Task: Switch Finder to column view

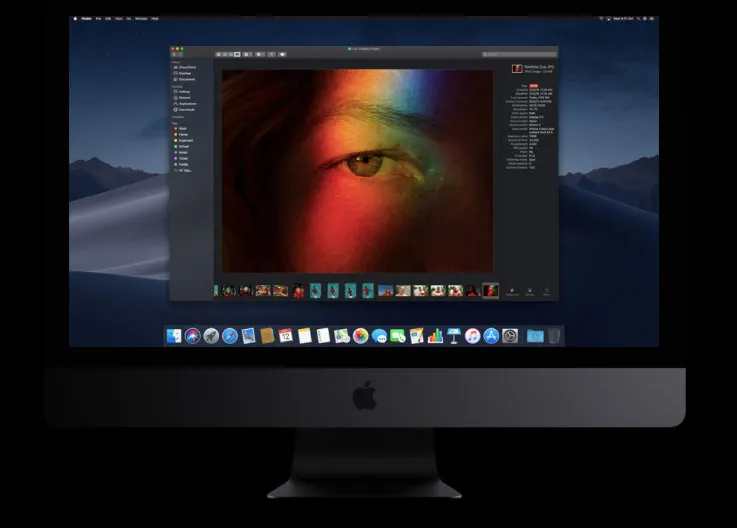Action: pos(231,55)
